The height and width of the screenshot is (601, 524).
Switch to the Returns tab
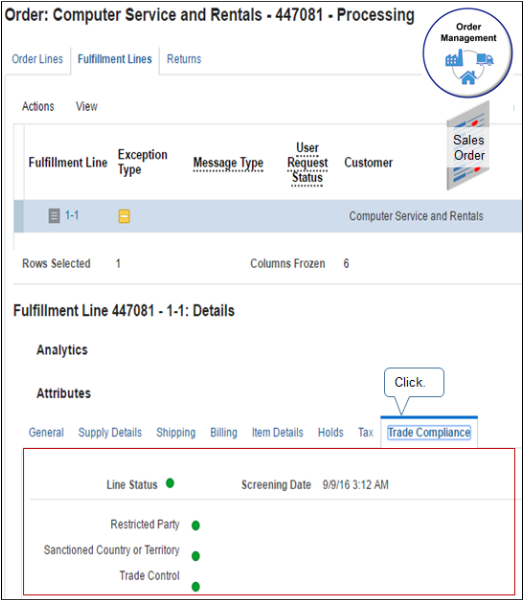pyautogui.click(x=184, y=59)
